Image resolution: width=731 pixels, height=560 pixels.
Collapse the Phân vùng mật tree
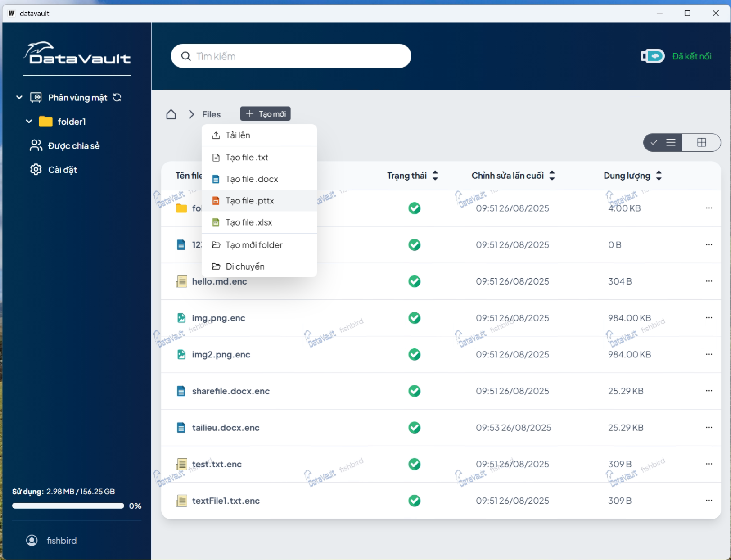coord(19,98)
